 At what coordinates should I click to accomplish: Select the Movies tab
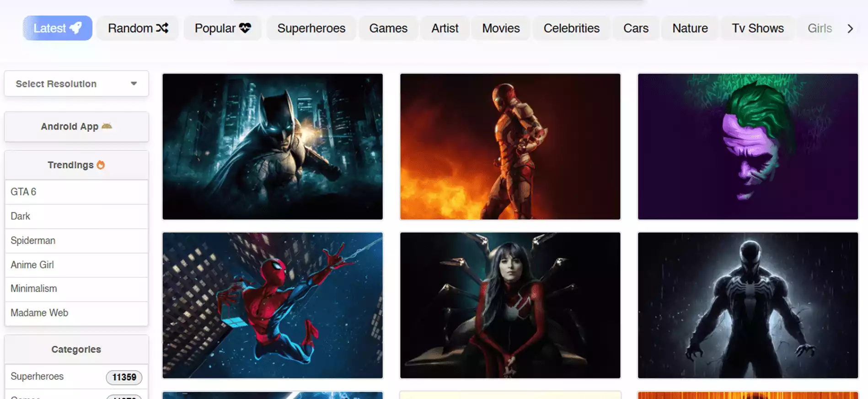click(x=501, y=28)
